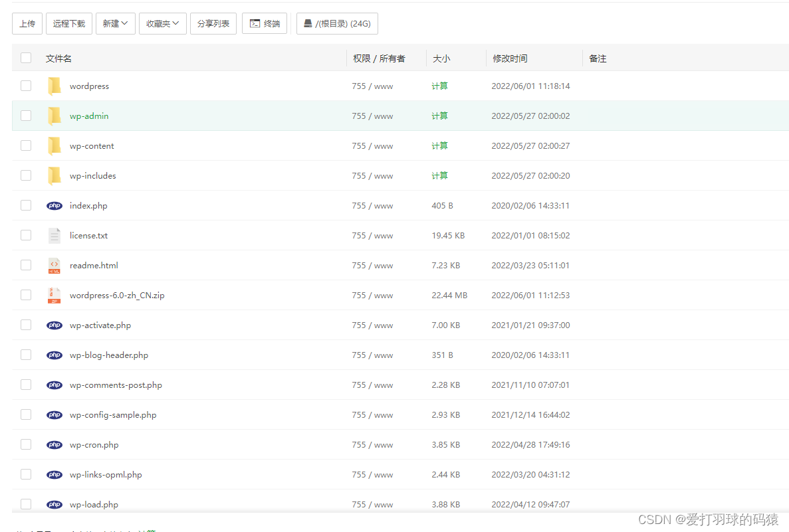Select the wp-links-opml.php checkbox
This screenshot has width=789, height=532.
(26, 474)
